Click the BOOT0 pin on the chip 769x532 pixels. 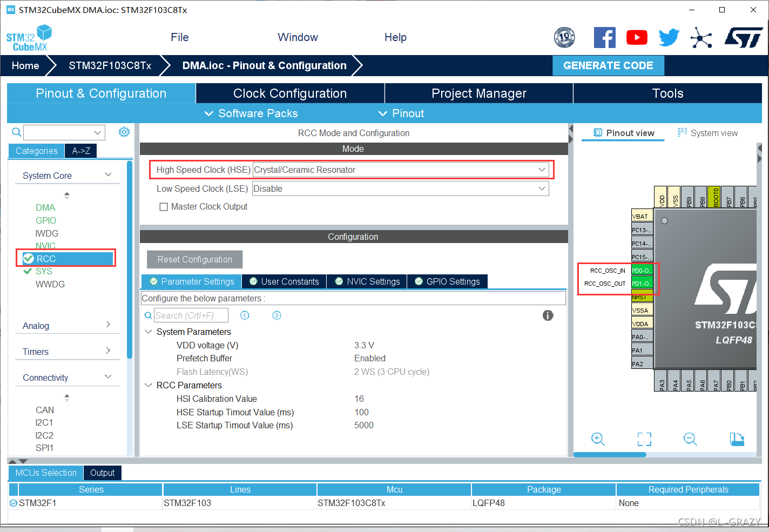(716, 197)
